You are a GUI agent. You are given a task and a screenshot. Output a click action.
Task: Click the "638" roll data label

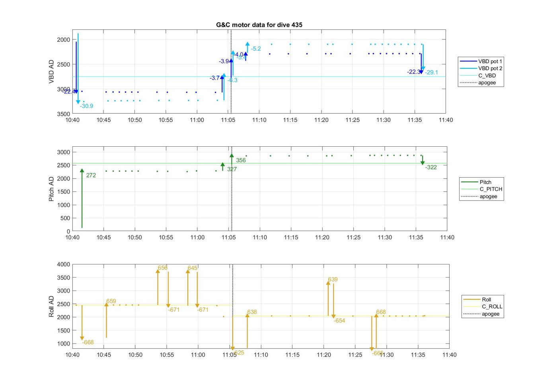pyautogui.click(x=252, y=312)
